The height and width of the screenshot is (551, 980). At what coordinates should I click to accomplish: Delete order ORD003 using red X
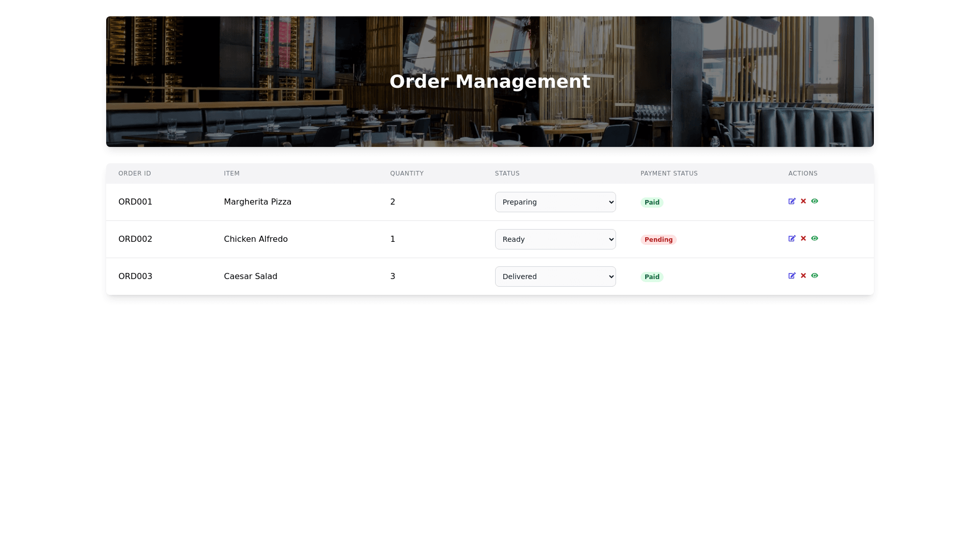point(803,276)
